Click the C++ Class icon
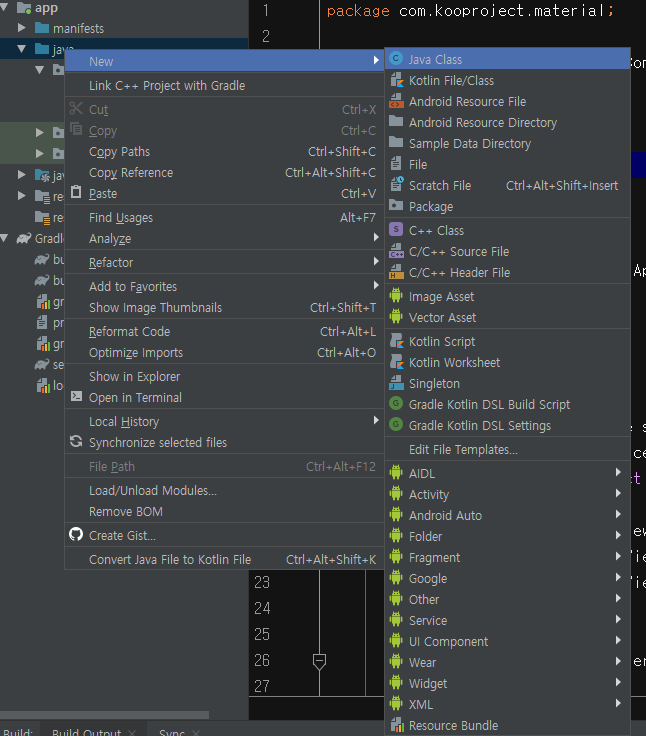 pyautogui.click(x=396, y=230)
